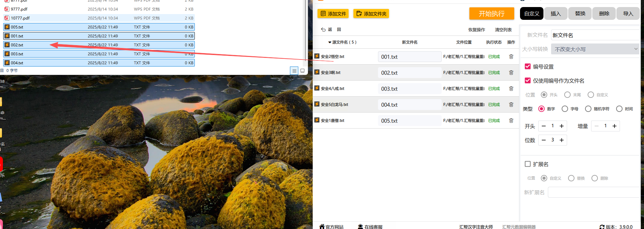644x229 pixels.
Task: Decrease the 开头 start number
Action: pyautogui.click(x=544, y=126)
